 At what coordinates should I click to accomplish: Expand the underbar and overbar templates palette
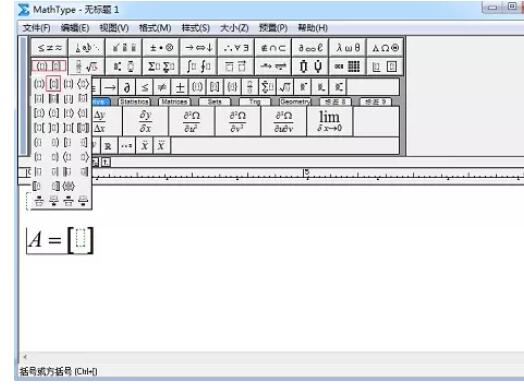[236, 66]
